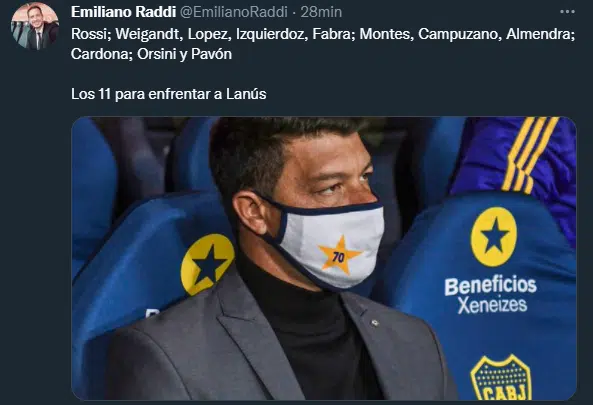Open the @EmilianoRaddi handle link
Image resolution: width=593 pixels, height=405 pixels.
[x=234, y=12]
